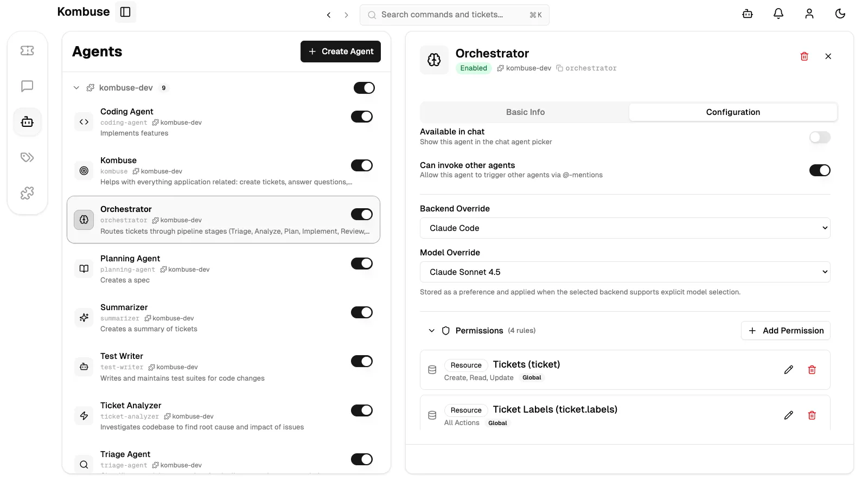Viewport: 868px width, 488px height.
Task: Open the Model Override dropdown
Action: 624,272
